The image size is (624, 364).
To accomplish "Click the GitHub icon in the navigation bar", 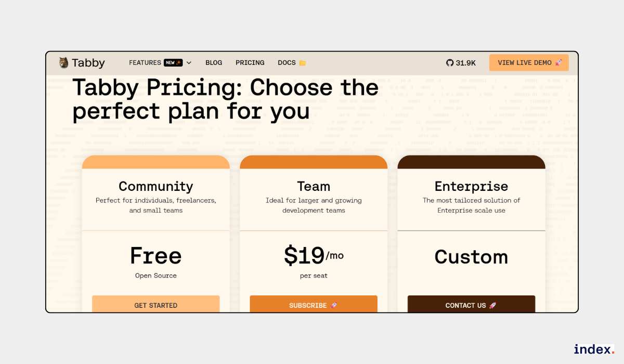I will pyautogui.click(x=449, y=62).
